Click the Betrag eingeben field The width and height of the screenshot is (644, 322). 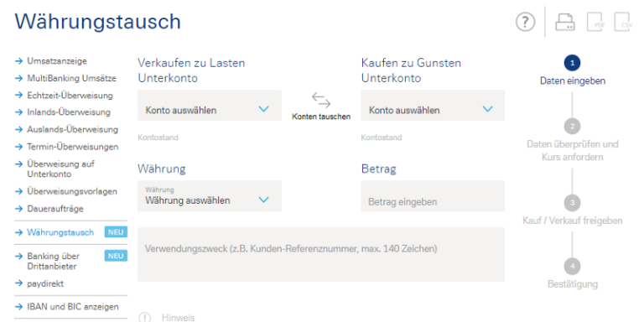433,196
